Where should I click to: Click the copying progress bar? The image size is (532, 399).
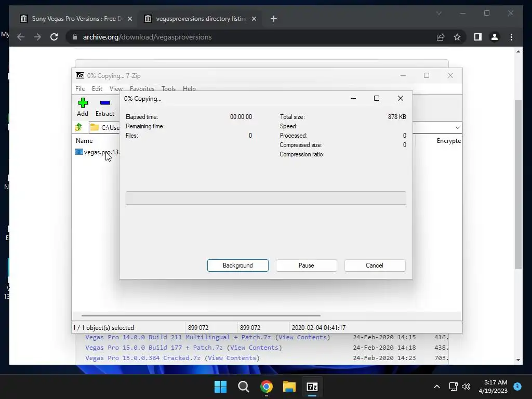pyautogui.click(x=265, y=198)
